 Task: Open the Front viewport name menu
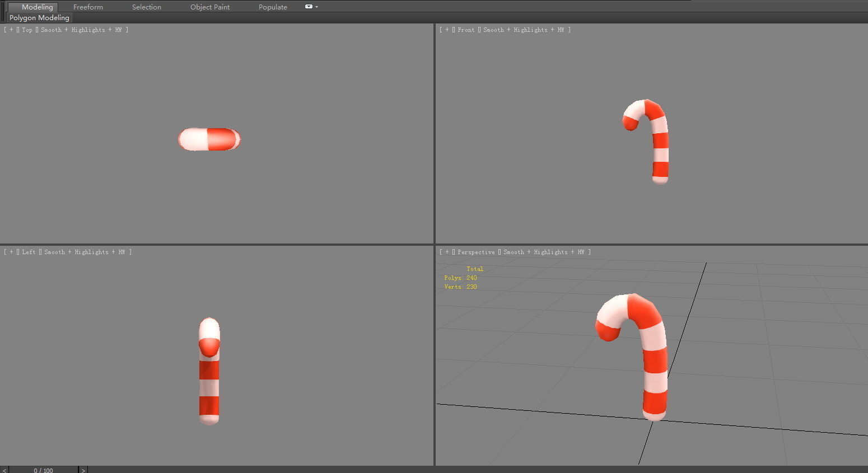[465, 30]
